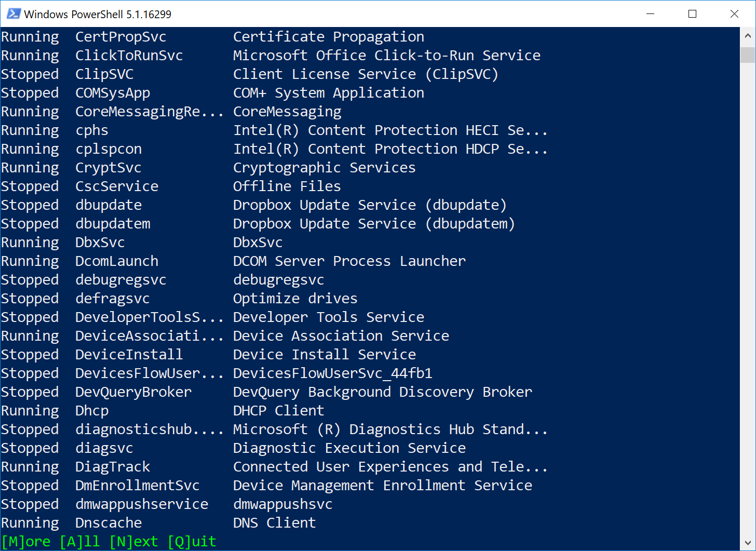Click 'COM+ System Application' display name
This screenshot has width=756, height=551.
pos(329,93)
